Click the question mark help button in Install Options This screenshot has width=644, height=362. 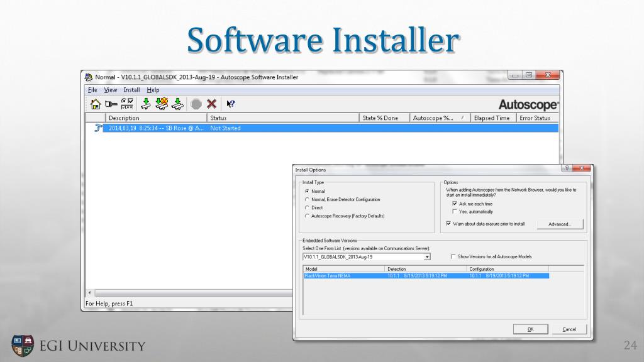pos(567,168)
